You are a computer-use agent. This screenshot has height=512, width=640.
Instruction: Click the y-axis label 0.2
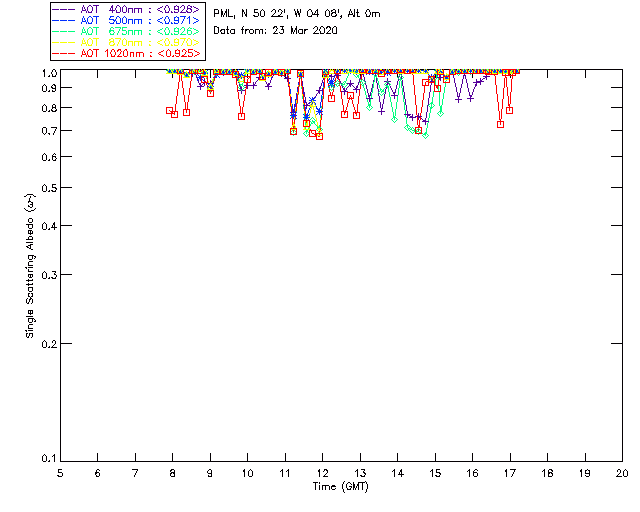click(49, 344)
